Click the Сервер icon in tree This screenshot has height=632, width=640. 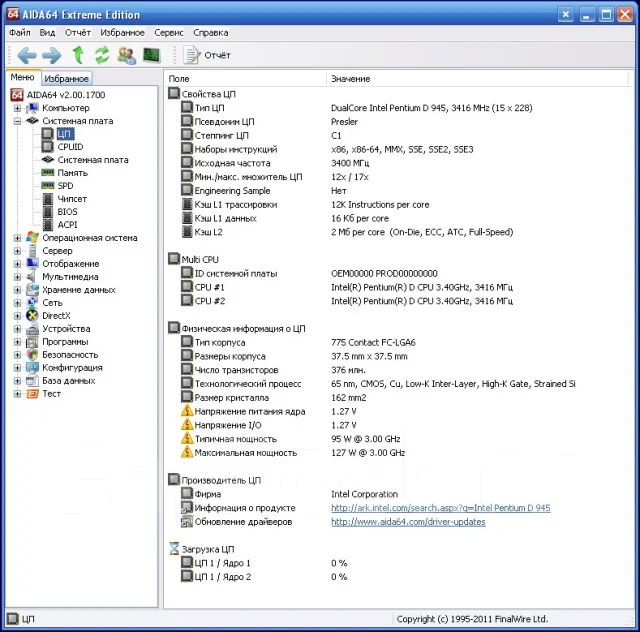tap(32, 251)
